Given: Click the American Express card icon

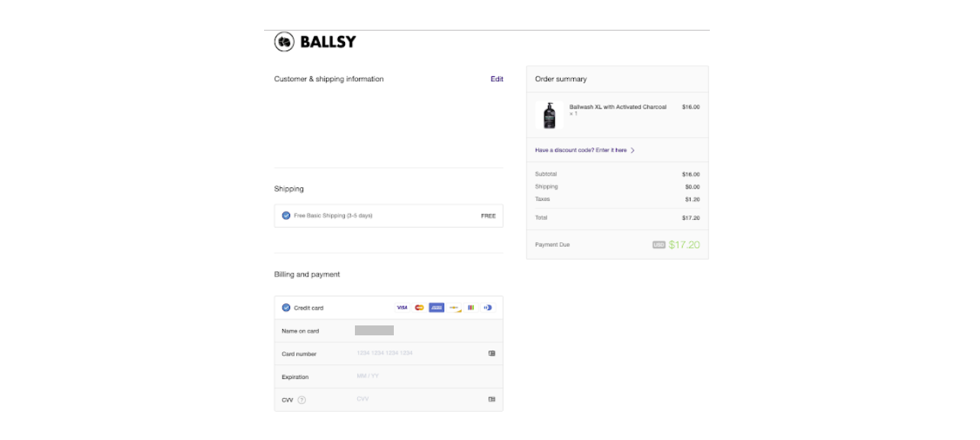Looking at the screenshot, I should (437, 308).
